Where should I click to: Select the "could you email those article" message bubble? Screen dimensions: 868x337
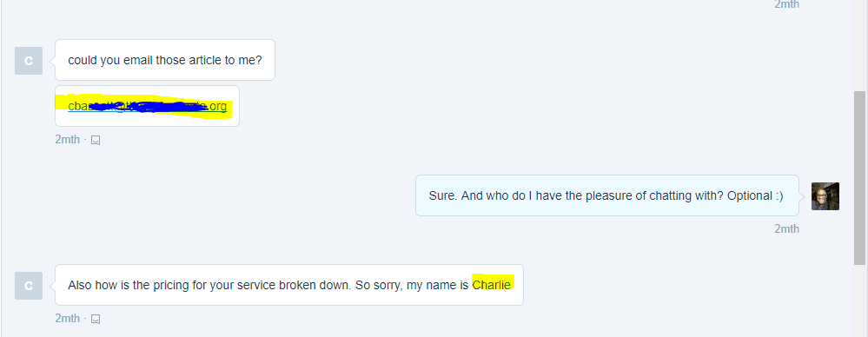click(165, 60)
